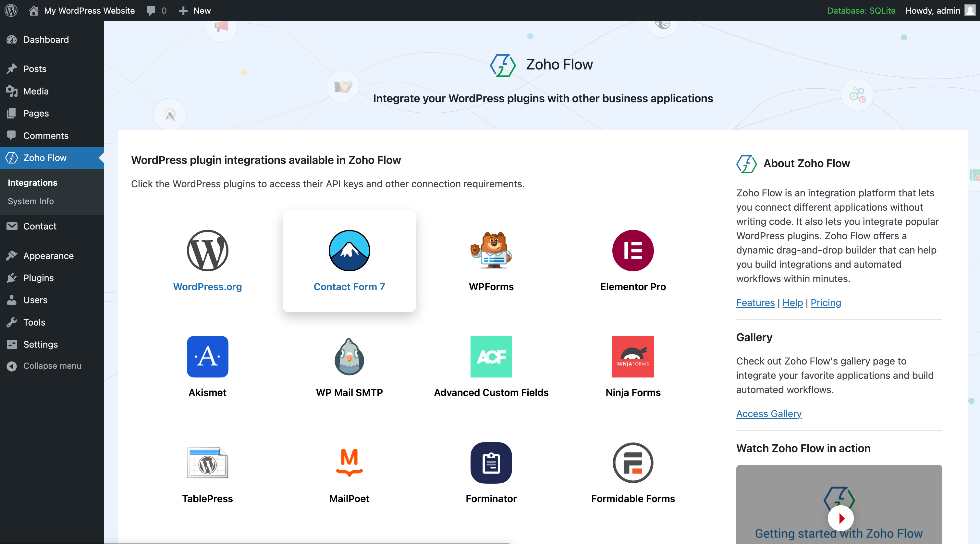This screenshot has width=980, height=544.
Task: Click the WordPress.org label link
Action: [x=207, y=287]
